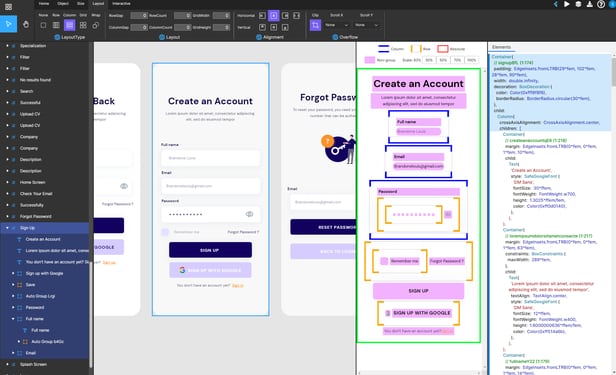Select the No results found layer
Image resolution: width=616 pixels, height=375 pixels.
(35, 80)
